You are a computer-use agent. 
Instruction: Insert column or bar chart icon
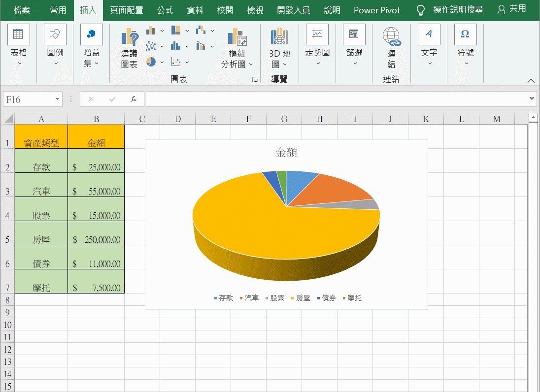click(150, 31)
